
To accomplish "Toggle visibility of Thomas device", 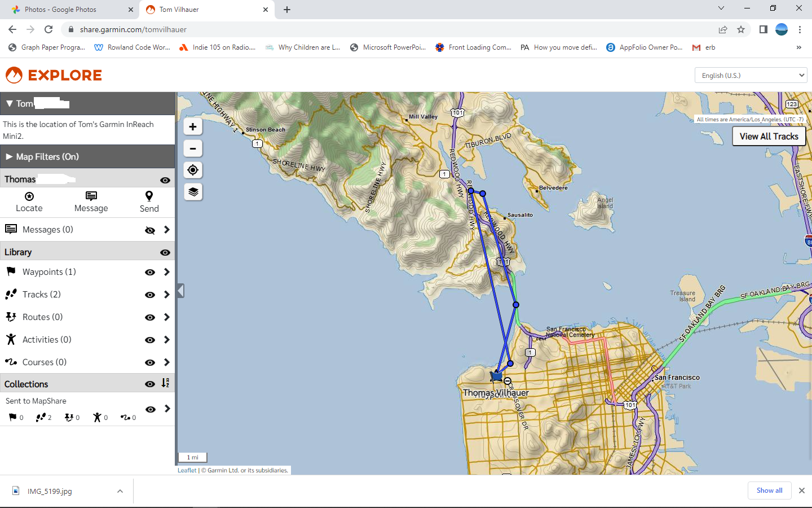I will click(x=165, y=180).
